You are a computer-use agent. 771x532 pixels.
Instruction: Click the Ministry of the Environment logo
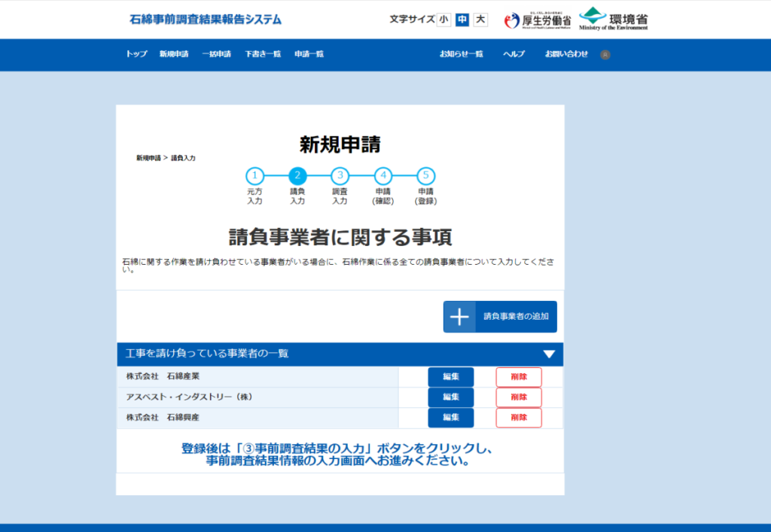tap(613, 20)
